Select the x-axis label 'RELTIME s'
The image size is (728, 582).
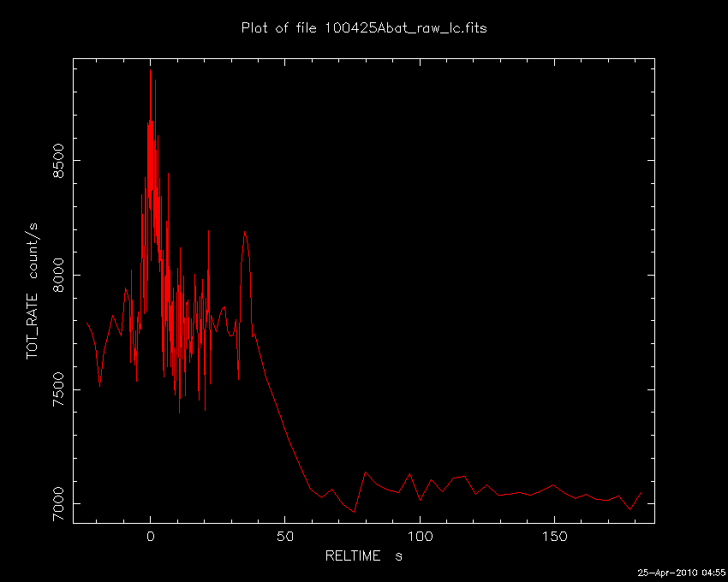[x=363, y=555]
